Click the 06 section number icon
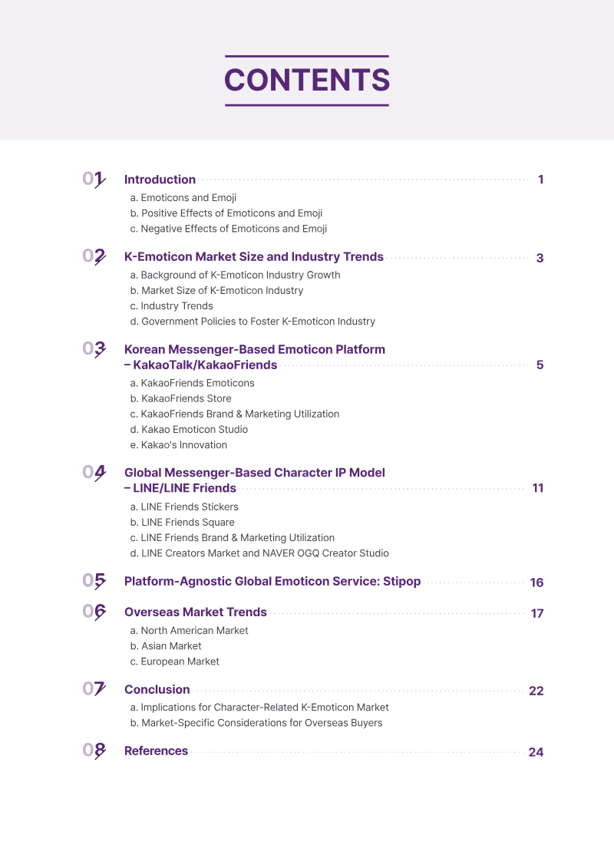614x868 pixels. click(x=94, y=612)
